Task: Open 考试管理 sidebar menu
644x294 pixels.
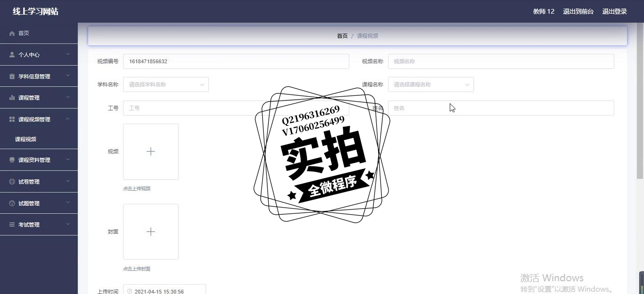Action: coord(39,225)
